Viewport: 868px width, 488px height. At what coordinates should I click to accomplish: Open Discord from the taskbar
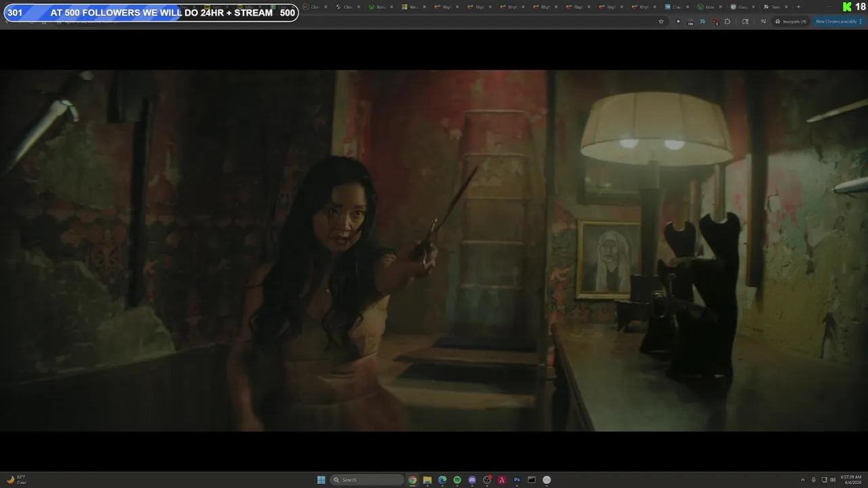tap(472, 480)
